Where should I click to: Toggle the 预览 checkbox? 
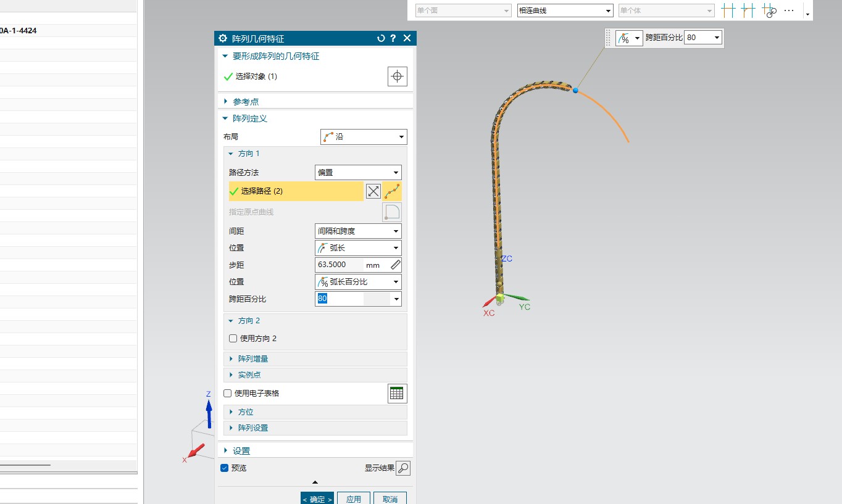225,468
